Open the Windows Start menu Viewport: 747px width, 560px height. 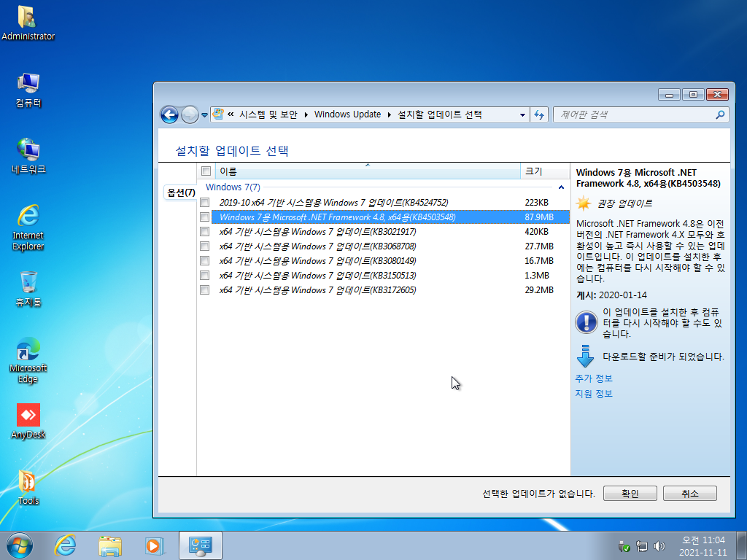[x=20, y=545]
